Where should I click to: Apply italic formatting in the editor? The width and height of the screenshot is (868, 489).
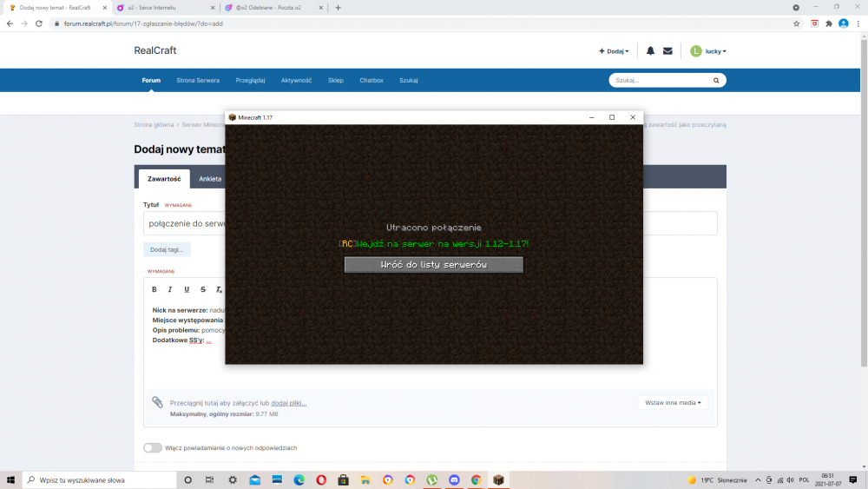click(x=170, y=289)
